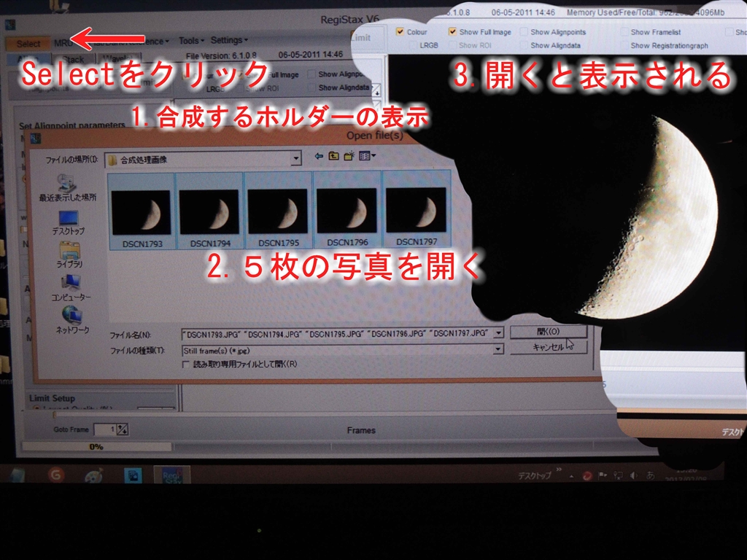
Task: Click the create new folder icon
Action: [x=349, y=156]
